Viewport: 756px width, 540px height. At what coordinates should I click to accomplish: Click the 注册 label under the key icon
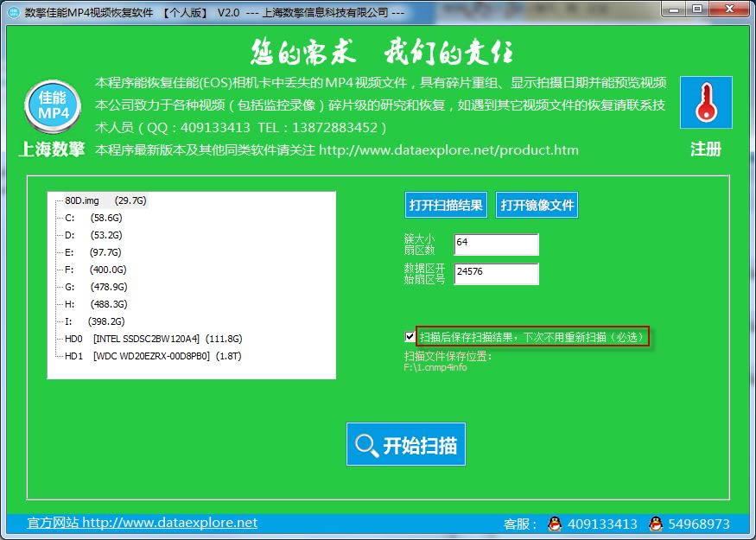pyautogui.click(x=706, y=149)
